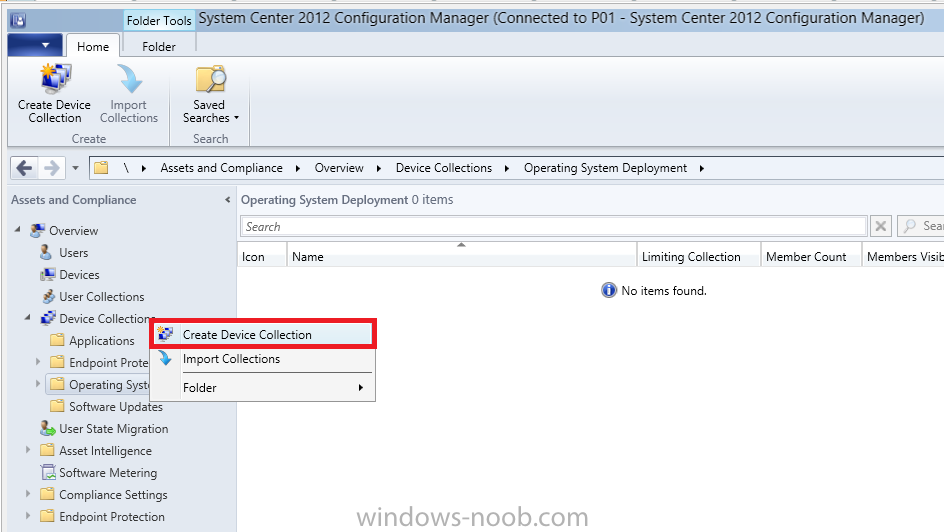Expand Asset Intelligence node

[x=28, y=450]
